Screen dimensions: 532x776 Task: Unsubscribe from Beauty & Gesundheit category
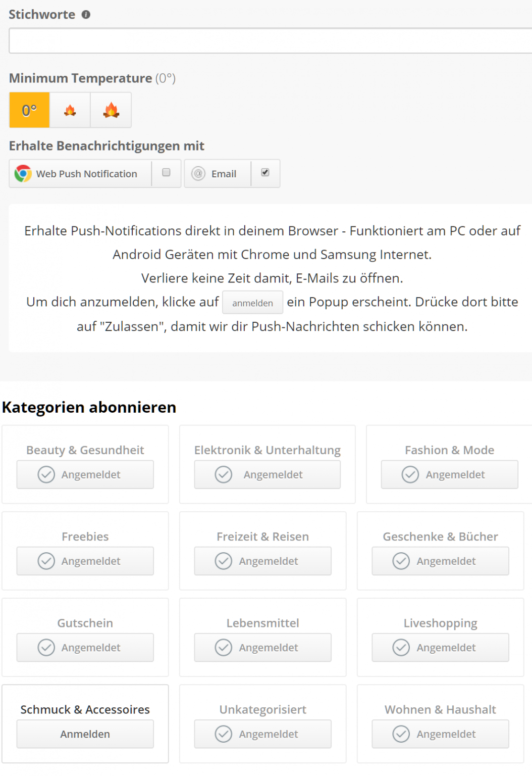coord(85,474)
